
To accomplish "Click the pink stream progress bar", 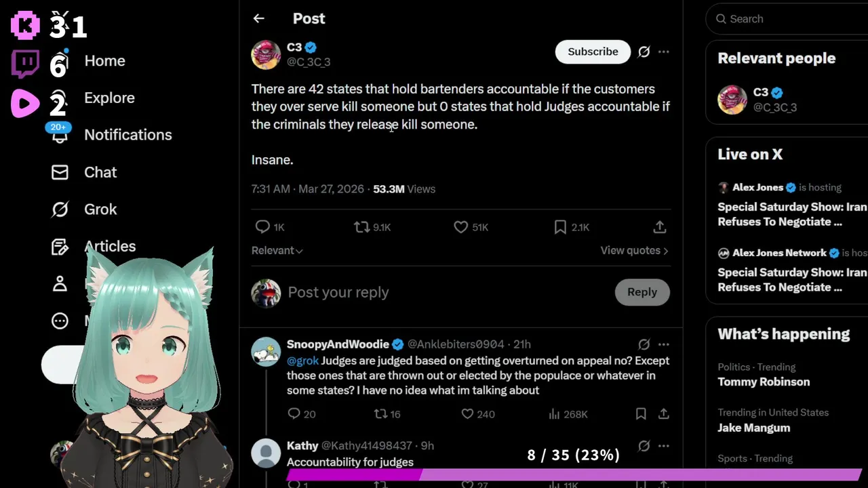I will [x=573, y=475].
